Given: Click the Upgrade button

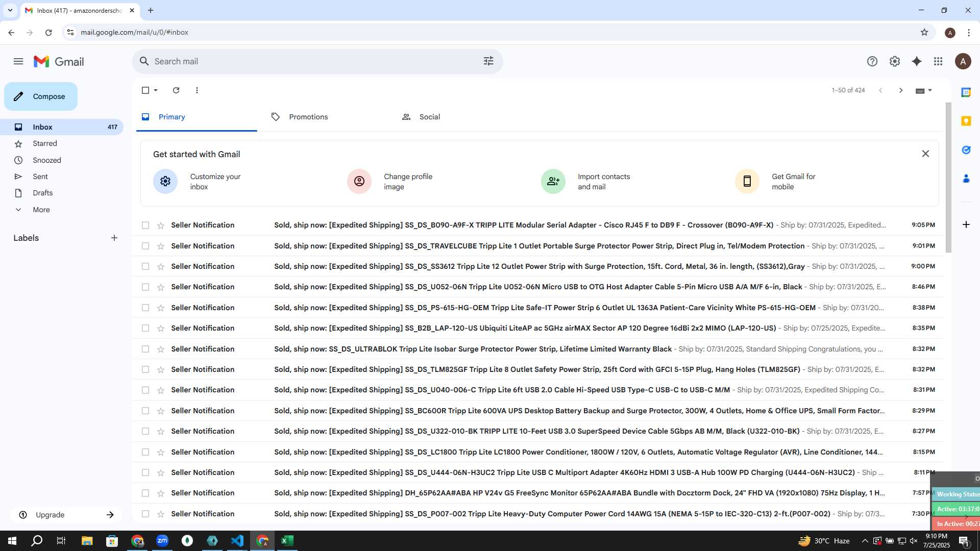Looking at the screenshot, I should click(x=66, y=515).
